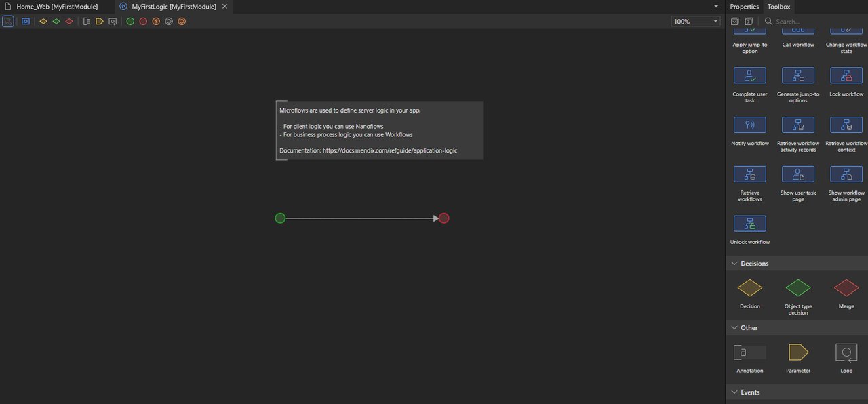Click the Apply jump-to option label
The height and width of the screenshot is (404, 868).
point(750,48)
